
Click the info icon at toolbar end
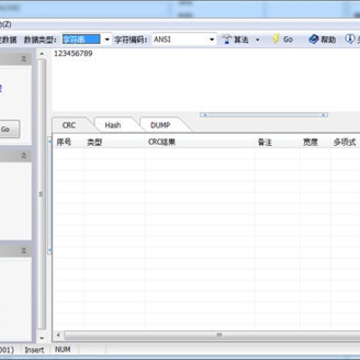pyautogui.click(x=349, y=39)
